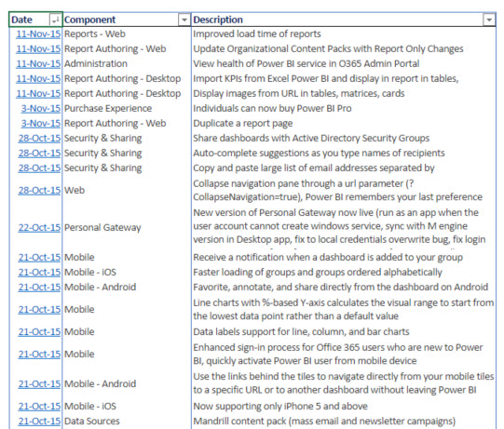Select cell 'Improved load time of reports'
Viewport: 504px width, 429px height.
pos(344,34)
